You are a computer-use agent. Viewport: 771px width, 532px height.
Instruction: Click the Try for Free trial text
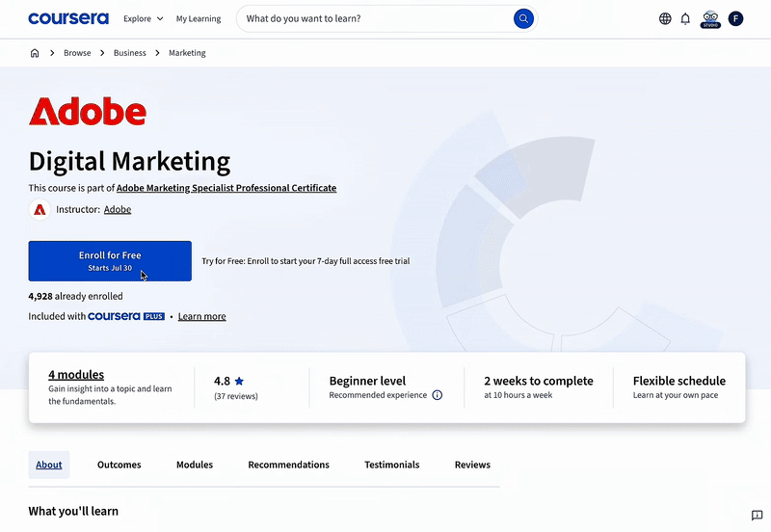click(x=306, y=261)
